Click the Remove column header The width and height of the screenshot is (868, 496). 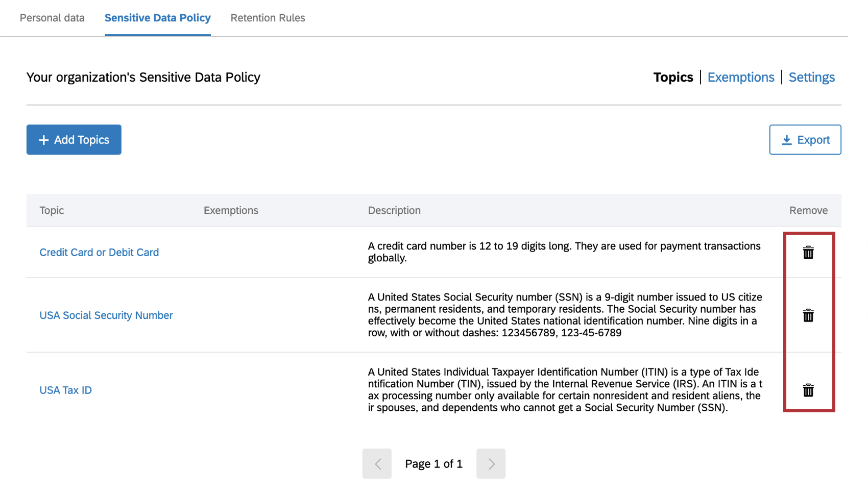[x=808, y=210]
